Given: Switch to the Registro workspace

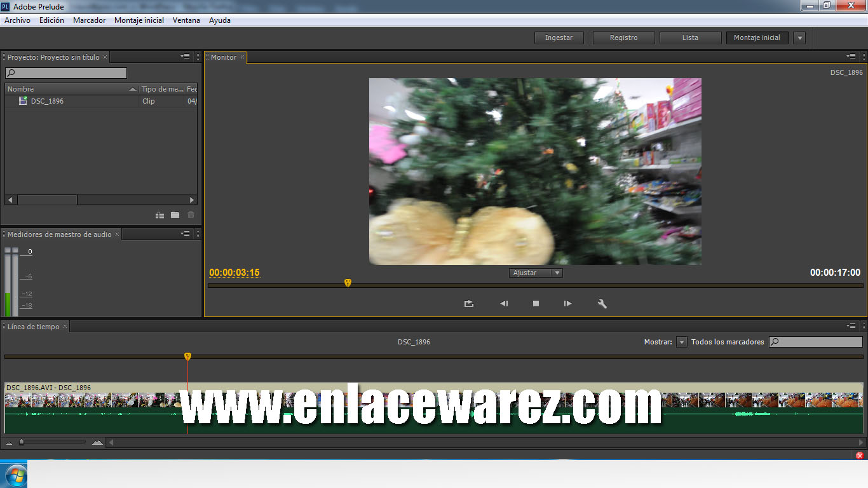Looking at the screenshot, I should pos(623,38).
